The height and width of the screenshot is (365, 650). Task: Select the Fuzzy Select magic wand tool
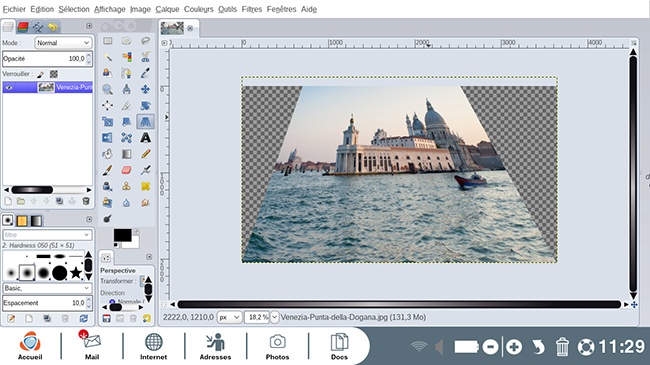pyautogui.click(x=108, y=57)
